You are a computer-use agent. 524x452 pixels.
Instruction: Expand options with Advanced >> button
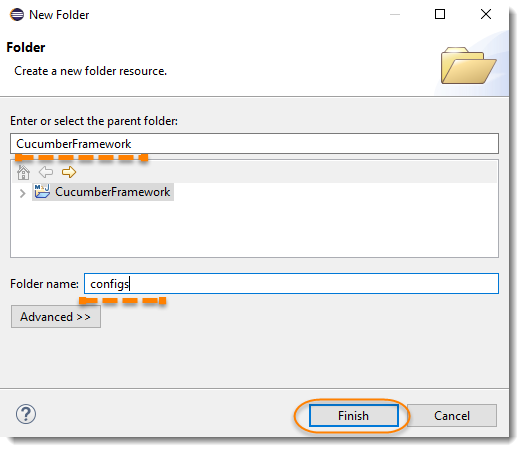pyautogui.click(x=56, y=317)
